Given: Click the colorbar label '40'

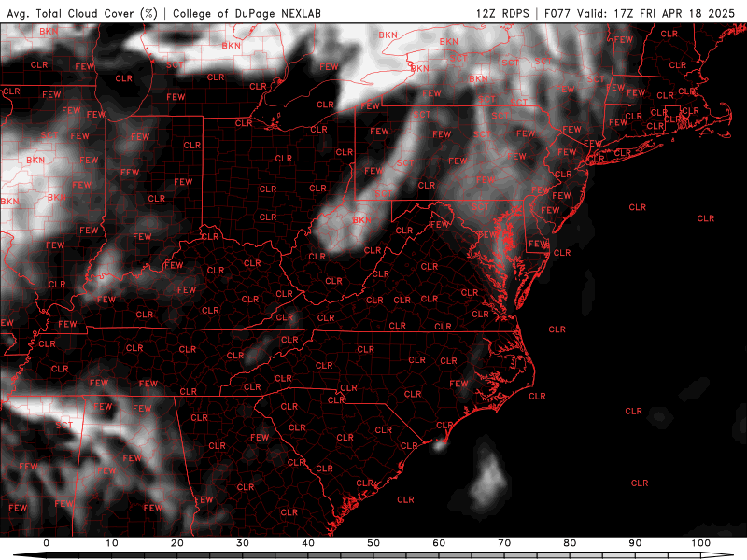Looking at the screenshot, I should [308, 543].
